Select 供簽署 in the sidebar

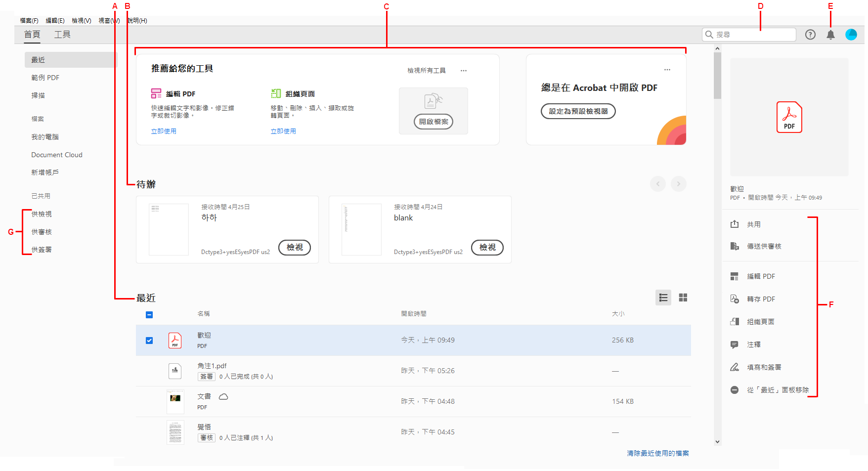pyautogui.click(x=42, y=250)
